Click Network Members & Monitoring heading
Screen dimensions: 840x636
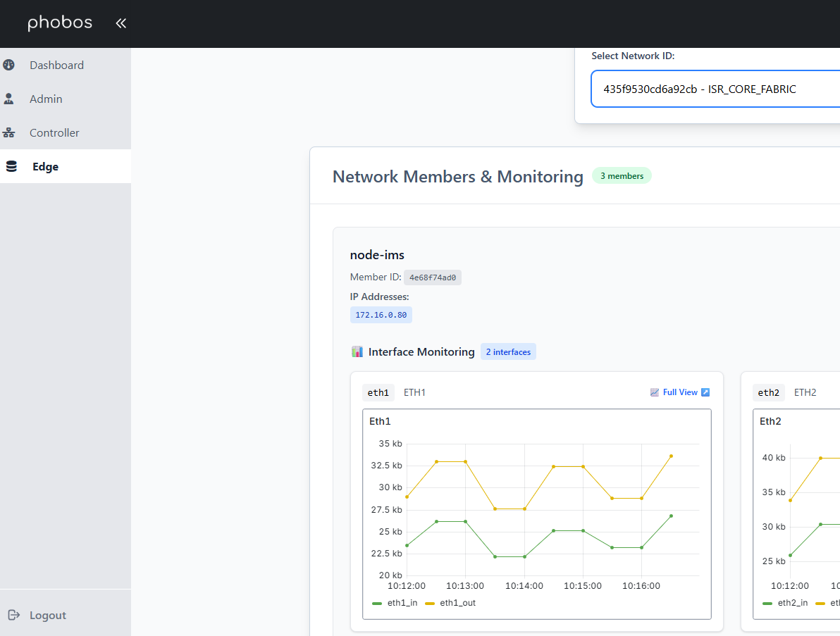pos(457,176)
